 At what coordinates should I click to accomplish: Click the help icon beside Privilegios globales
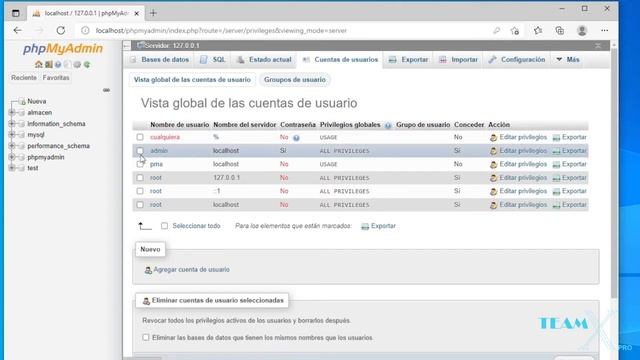388,125
